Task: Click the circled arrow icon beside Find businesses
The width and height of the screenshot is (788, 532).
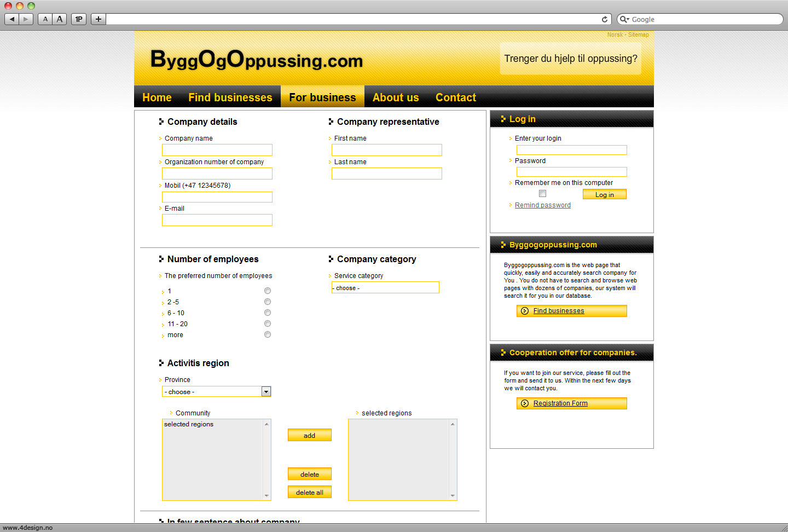Action: (x=525, y=311)
